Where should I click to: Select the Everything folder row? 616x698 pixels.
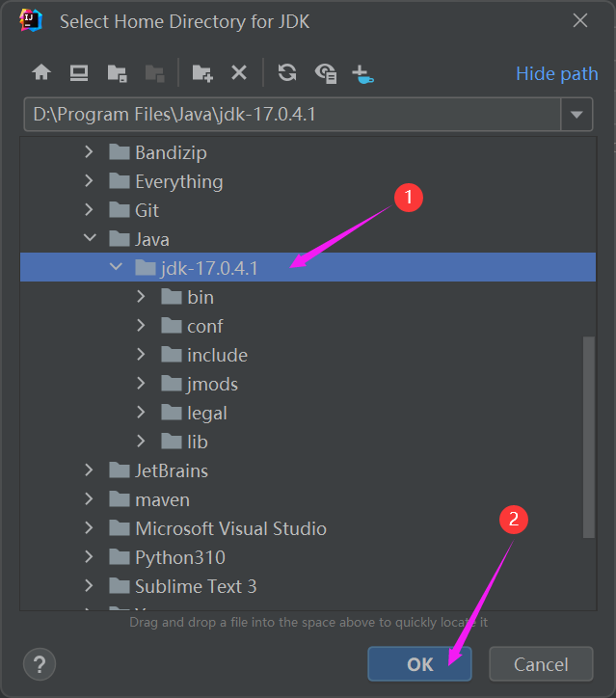point(308,181)
